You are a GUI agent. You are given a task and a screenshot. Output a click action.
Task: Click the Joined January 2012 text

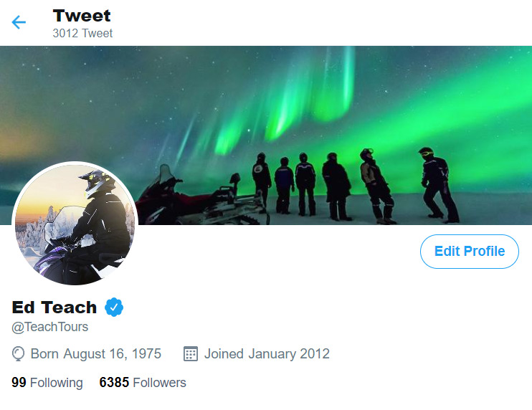267,353
